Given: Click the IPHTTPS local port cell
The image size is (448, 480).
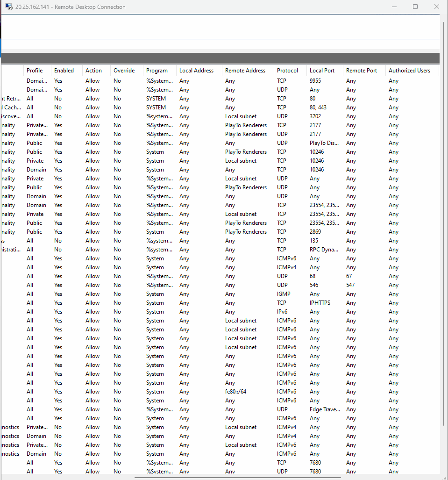Looking at the screenshot, I should click(320, 303).
